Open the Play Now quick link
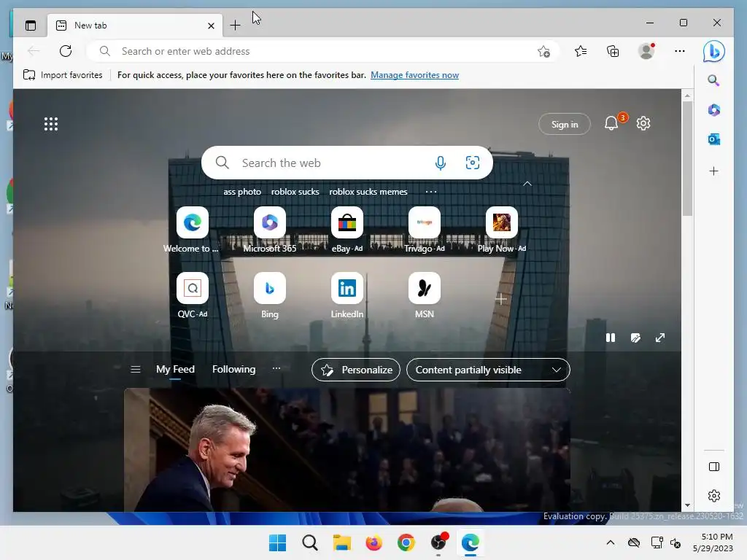 click(x=501, y=230)
